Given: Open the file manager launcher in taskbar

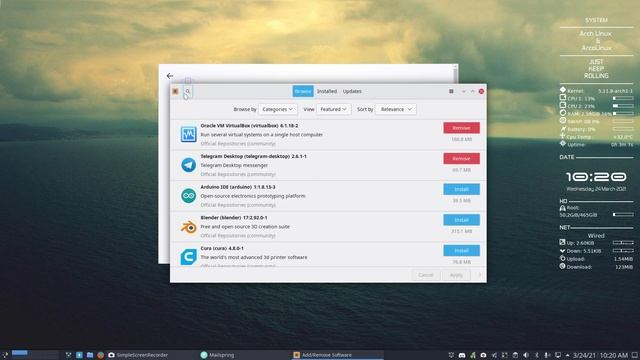Looking at the screenshot, I should click(90, 355).
